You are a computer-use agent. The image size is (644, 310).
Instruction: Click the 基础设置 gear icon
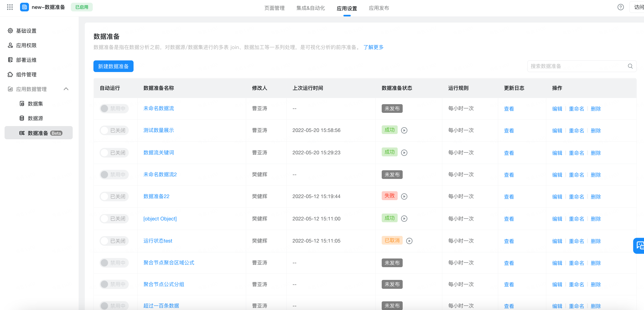pyautogui.click(x=10, y=31)
